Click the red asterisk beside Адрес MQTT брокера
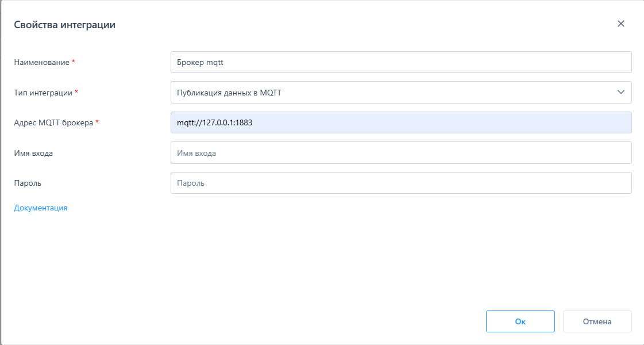Image resolution: width=644 pixels, height=345 pixels. coord(97,122)
